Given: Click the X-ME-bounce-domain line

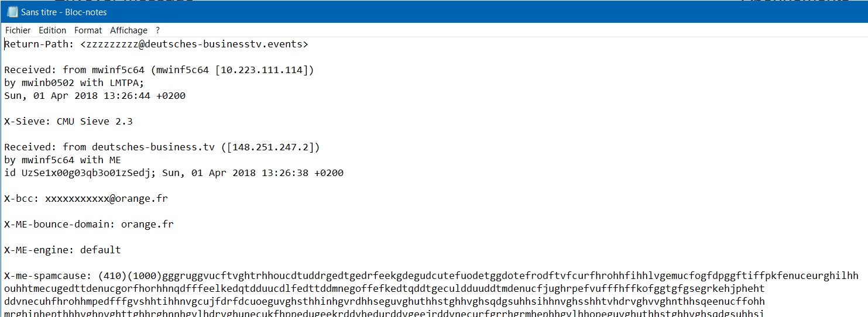Looking at the screenshot, I should tap(89, 225).
